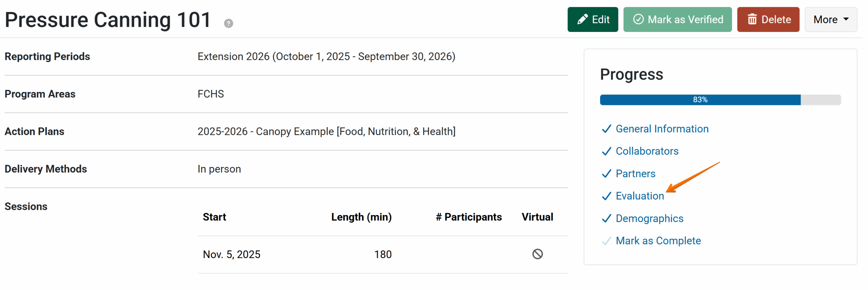The image size is (868, 290).
Task: Click the checkmark beside Collaborators
Action: tap(606, 151)
